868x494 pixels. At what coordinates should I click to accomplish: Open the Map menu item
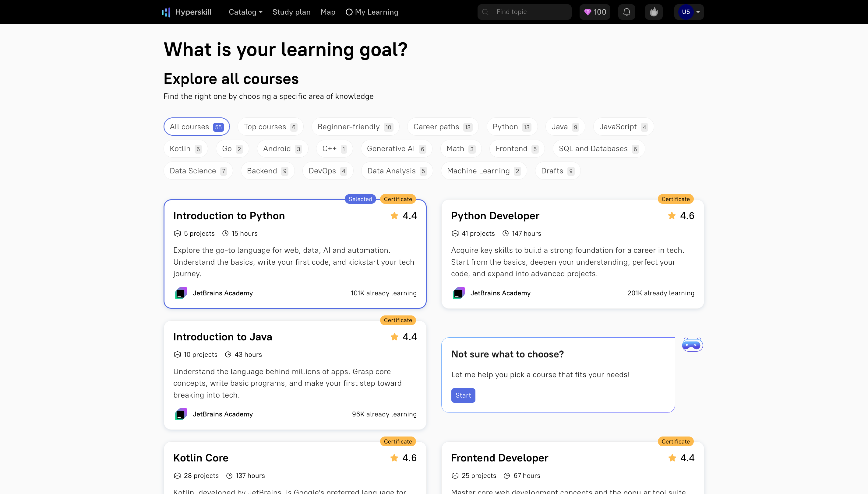[x=328, y=12]
